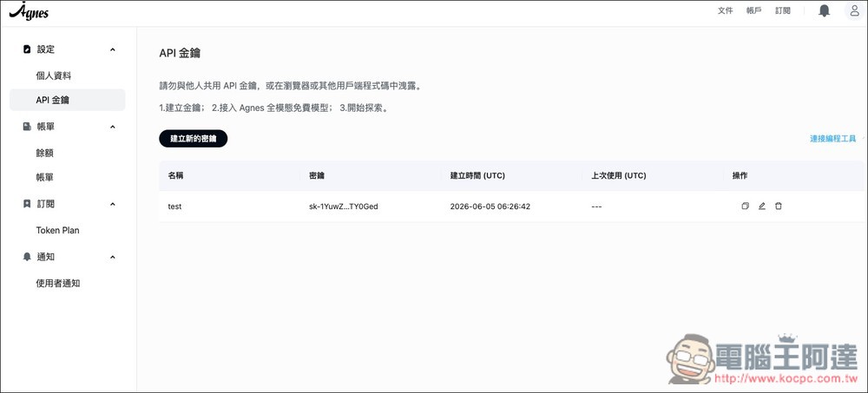This screenshot has height=393, width=868.
Task: Delete the test API key
Action: [x=779, y=206]
